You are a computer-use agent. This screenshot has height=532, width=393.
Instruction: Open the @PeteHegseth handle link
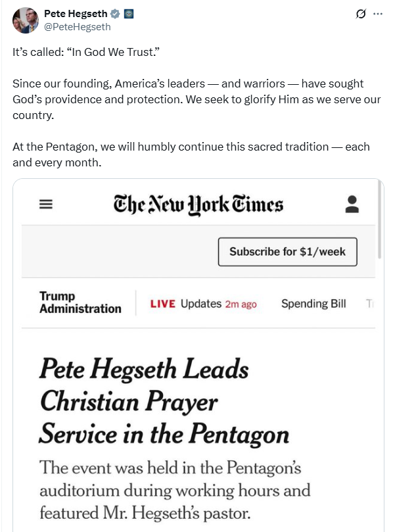tap(78, 27)
